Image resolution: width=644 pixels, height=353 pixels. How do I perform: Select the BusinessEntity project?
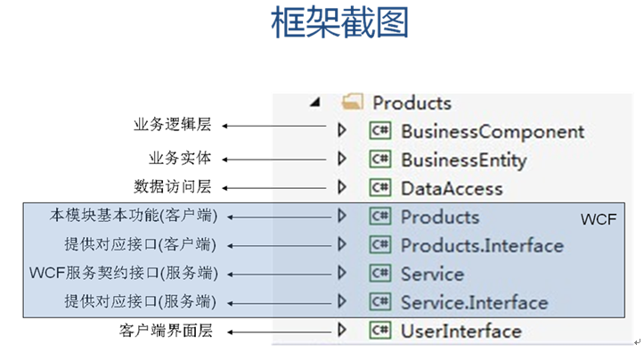(x=464, y=160)
